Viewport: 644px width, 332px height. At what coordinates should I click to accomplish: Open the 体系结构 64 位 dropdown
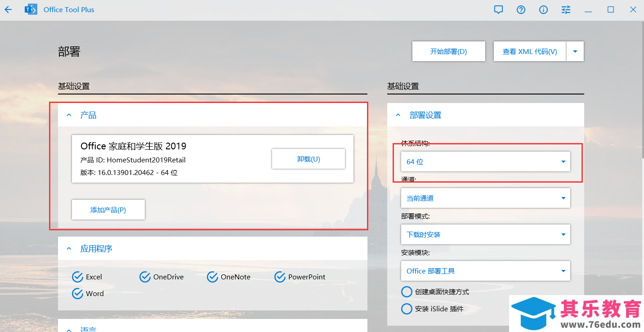pyautogui.click(x=485, y=162)
